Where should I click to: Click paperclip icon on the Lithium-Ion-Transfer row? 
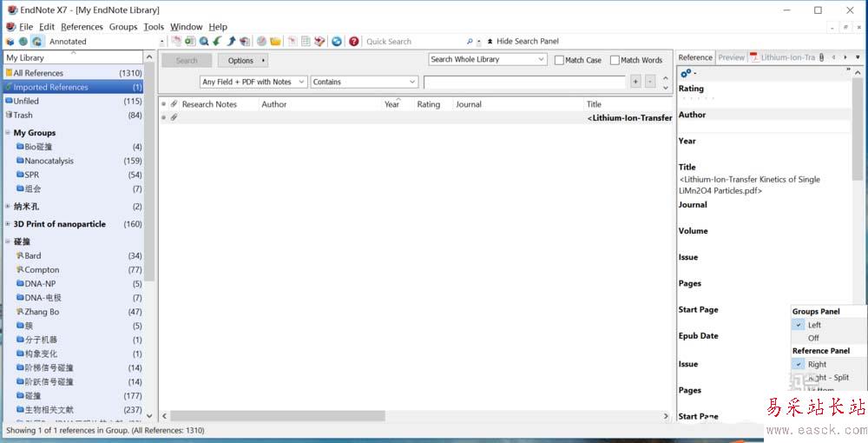[174, 117]
